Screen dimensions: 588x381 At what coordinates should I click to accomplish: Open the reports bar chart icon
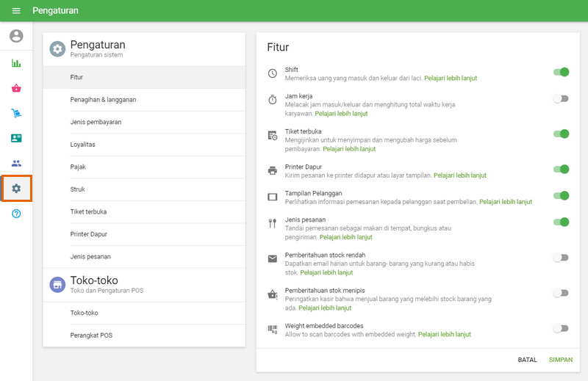click(x=16, y=63)
